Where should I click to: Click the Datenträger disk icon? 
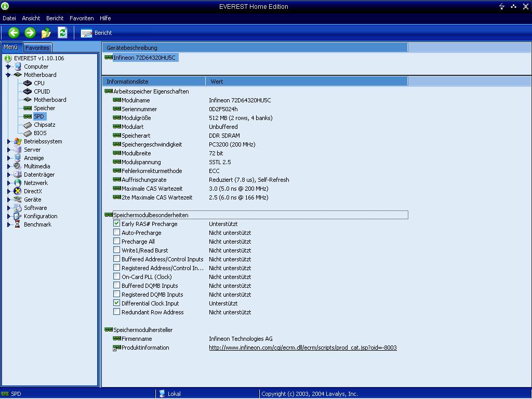pyautogui.click(x=18, y=175)
